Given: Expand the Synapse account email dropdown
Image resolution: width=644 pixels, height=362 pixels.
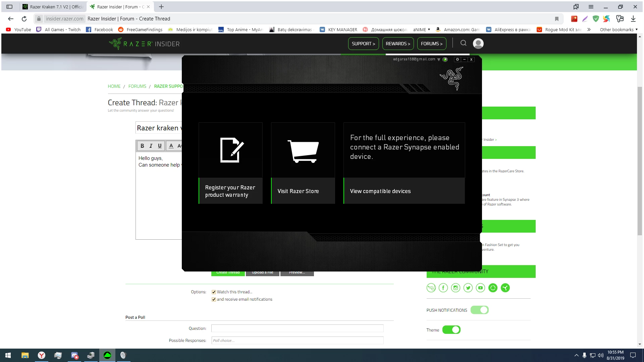Looking at the screenshot, I should [439, 60].
